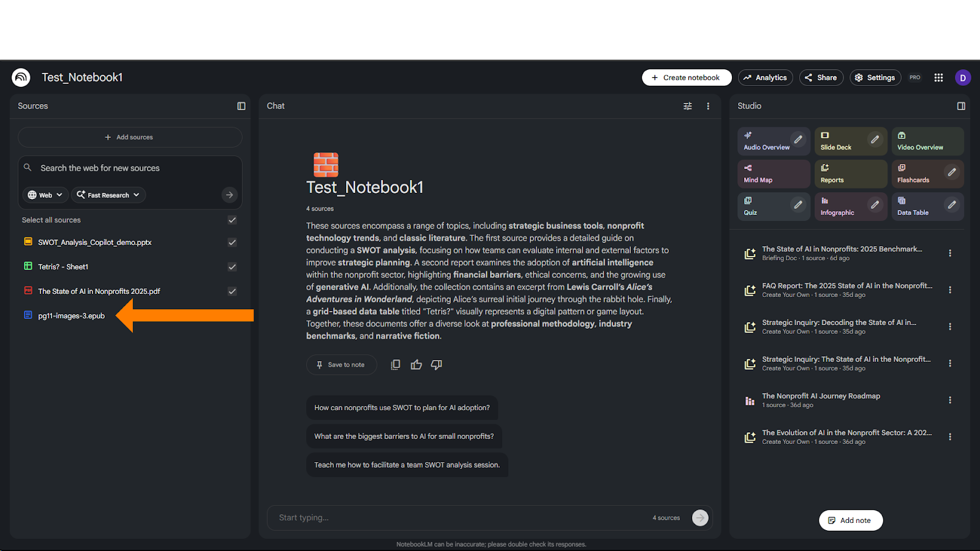980x551 pixels.
Task: Open the chat three-dot menu
Action: click(x=708, y=106)
